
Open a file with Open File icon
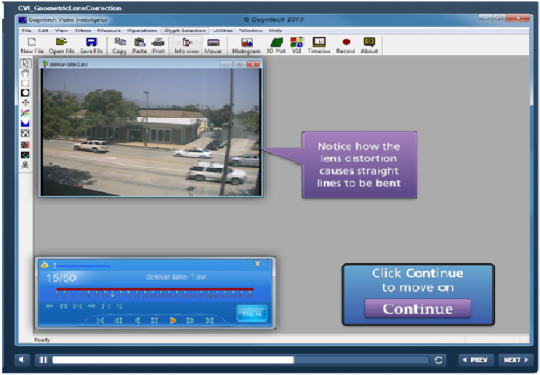tap(62, 45)
